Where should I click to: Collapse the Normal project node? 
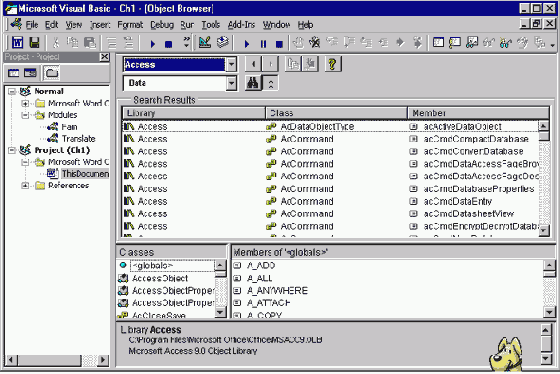[12, 91]
